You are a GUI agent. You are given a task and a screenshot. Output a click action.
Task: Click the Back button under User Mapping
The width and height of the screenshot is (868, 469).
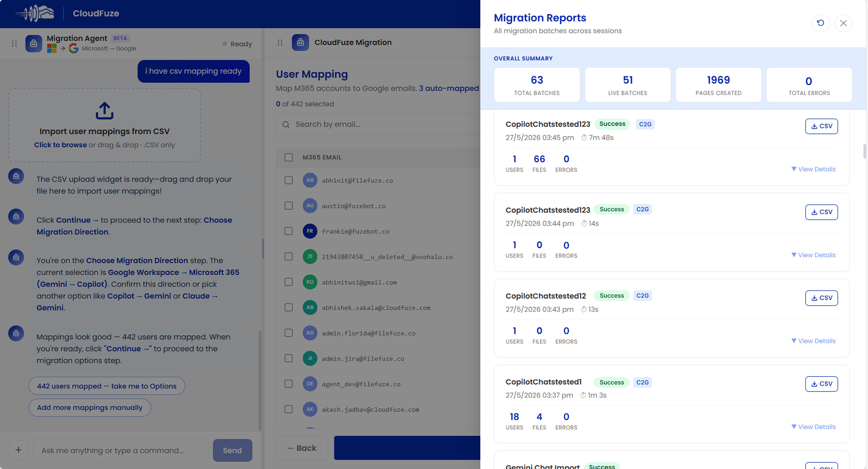pos(302,448)
